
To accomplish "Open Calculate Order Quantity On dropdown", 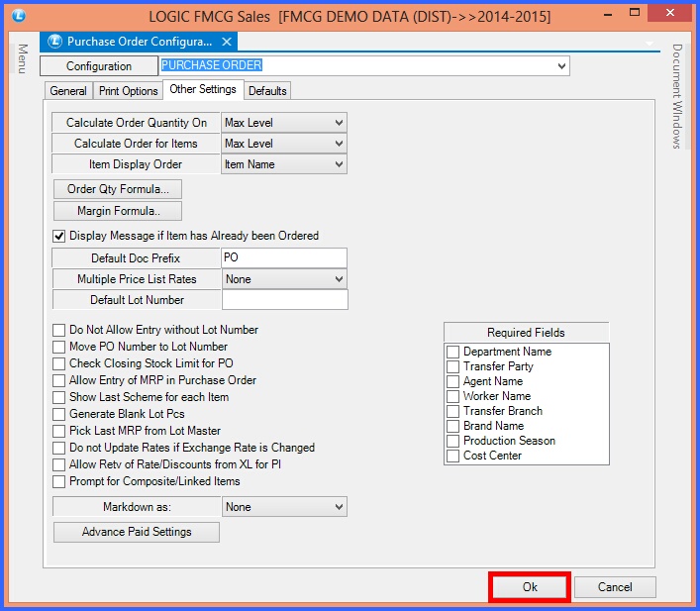I will click(x=339, y=123).
